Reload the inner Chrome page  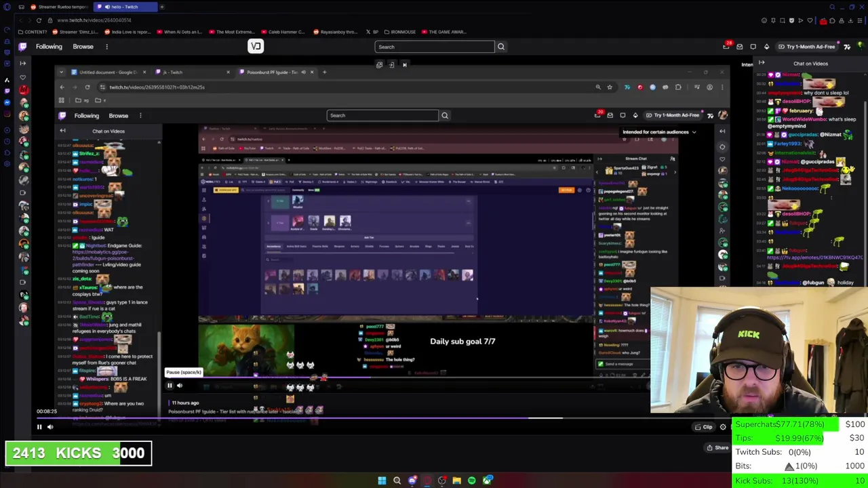point(87,87)
